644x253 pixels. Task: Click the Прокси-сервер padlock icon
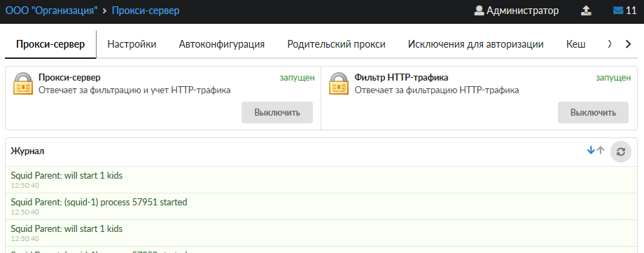coord(22,83)
